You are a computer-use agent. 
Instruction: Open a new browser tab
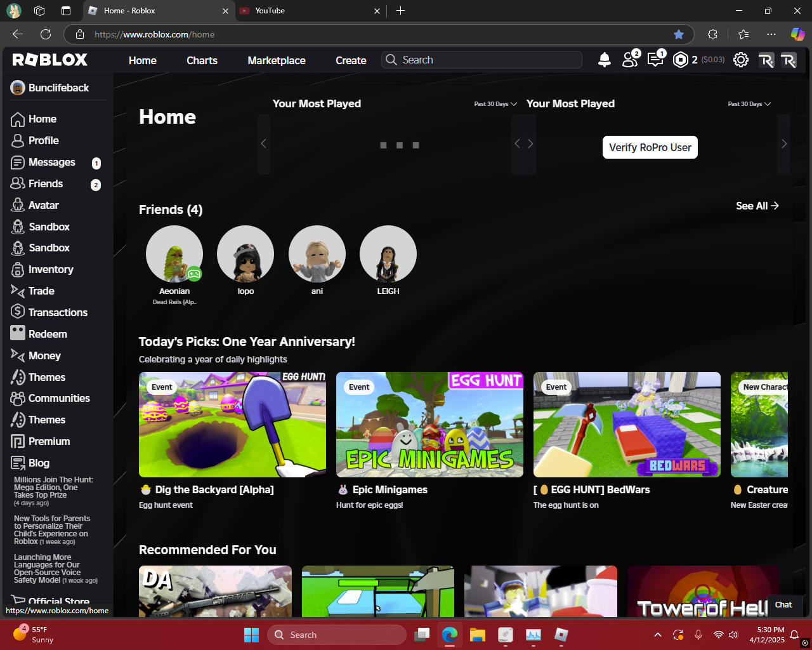pos(400,11)
